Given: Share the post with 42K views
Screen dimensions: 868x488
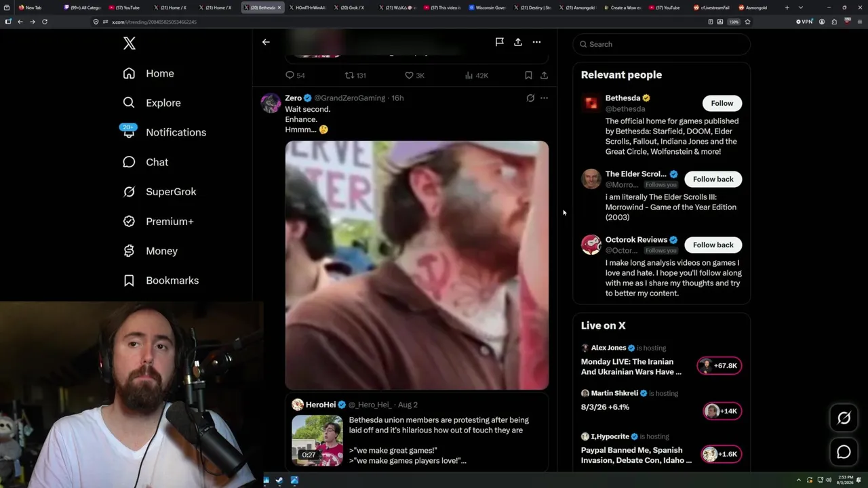Looking at the screenshot, I should tap(544, 75).
